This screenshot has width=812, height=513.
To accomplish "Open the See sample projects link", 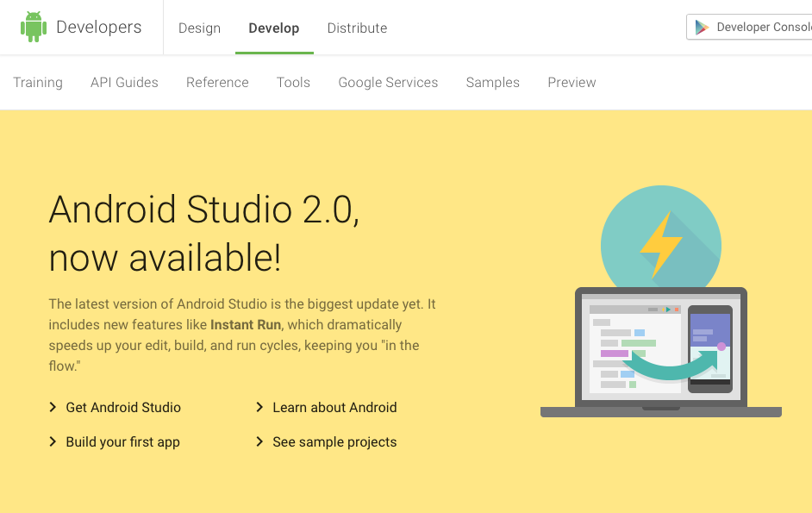I will pyautogui.click(x=334, y=442).
